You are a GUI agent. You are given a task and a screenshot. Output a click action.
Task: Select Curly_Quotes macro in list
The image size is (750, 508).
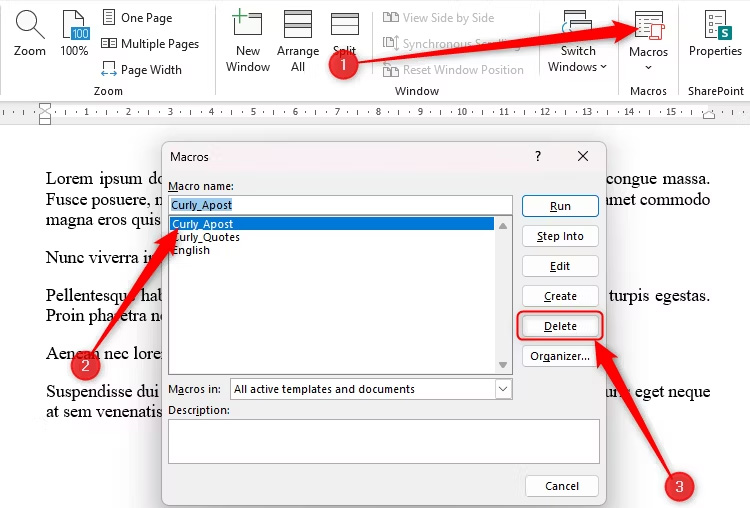[206, 238]
